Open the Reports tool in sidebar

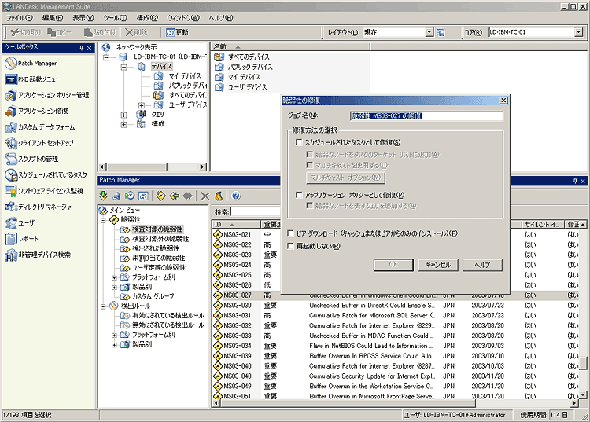point(22,238)
